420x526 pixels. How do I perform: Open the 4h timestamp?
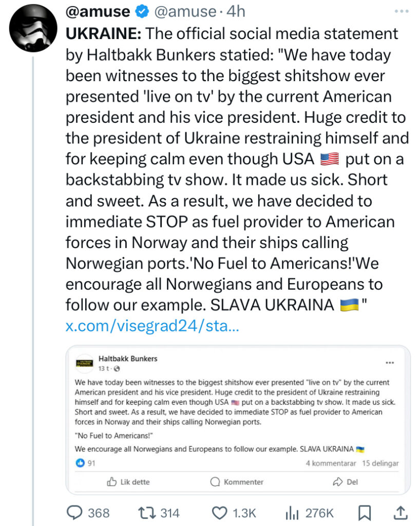(x=236, y=12)
